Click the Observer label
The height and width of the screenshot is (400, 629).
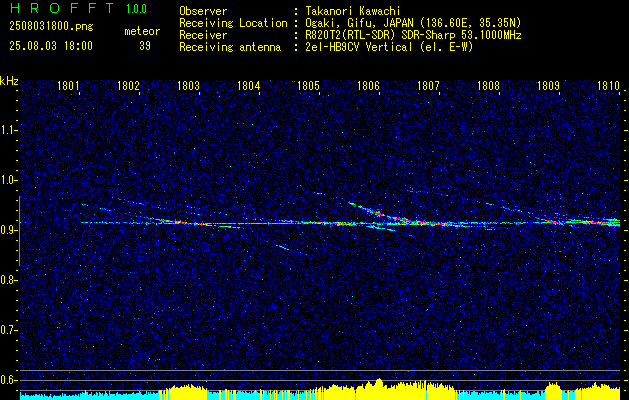pos(203,11)
